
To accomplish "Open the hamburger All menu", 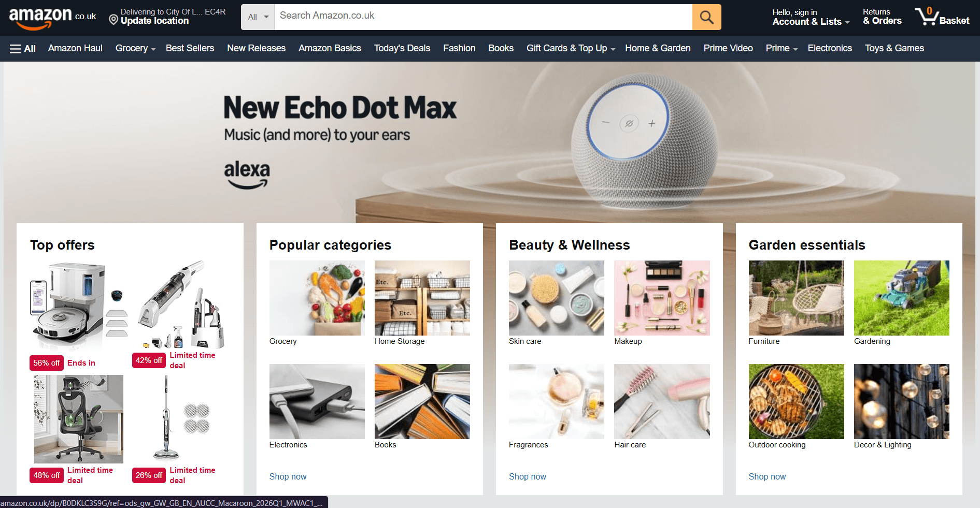I will (23, 49).
